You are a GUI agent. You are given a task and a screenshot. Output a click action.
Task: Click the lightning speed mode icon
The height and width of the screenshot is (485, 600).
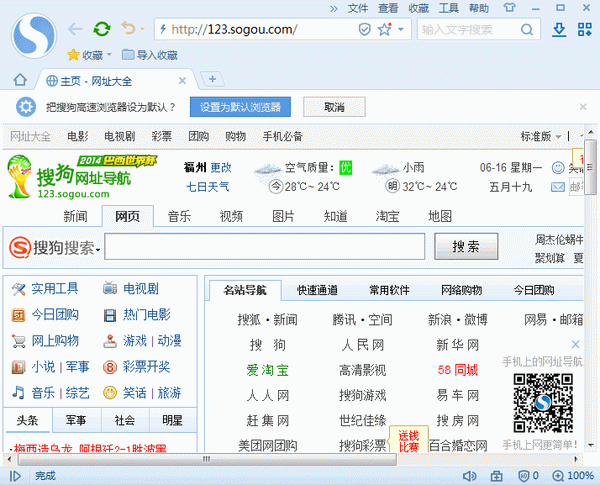[163, 29]
